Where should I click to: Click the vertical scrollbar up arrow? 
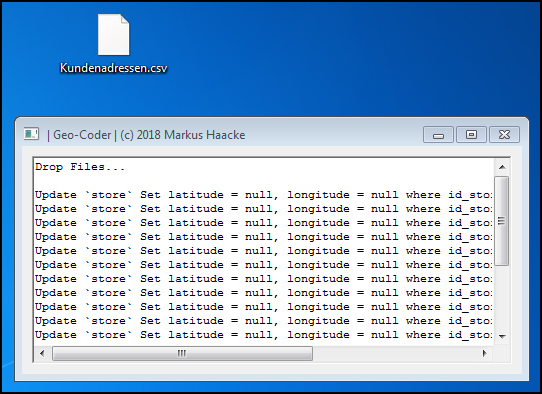[x=502, y=167]
